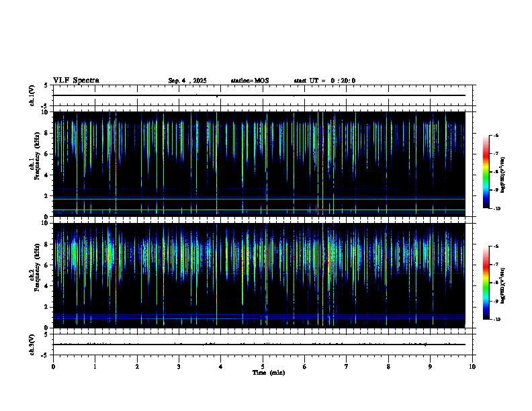Click the 'station=MOS' label
532x411 pixels.
250,81
